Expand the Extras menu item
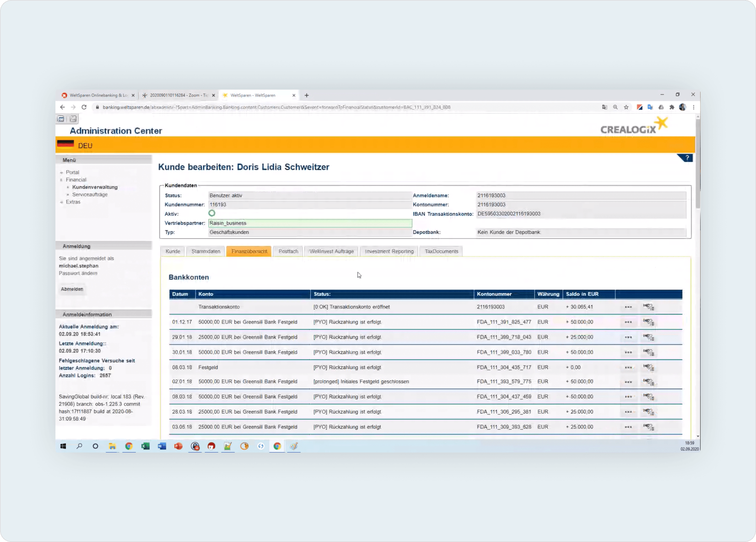 click(x=73, y=202)
